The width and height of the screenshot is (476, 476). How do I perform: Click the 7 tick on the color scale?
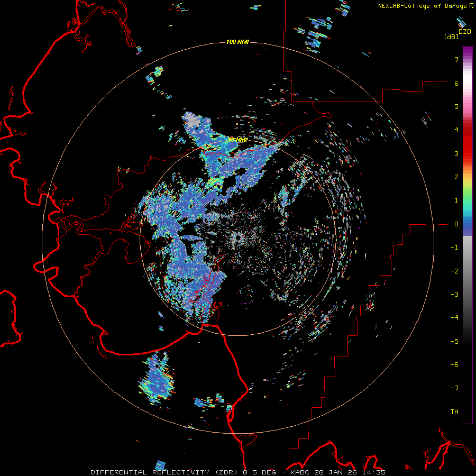(x=456, y=59)
